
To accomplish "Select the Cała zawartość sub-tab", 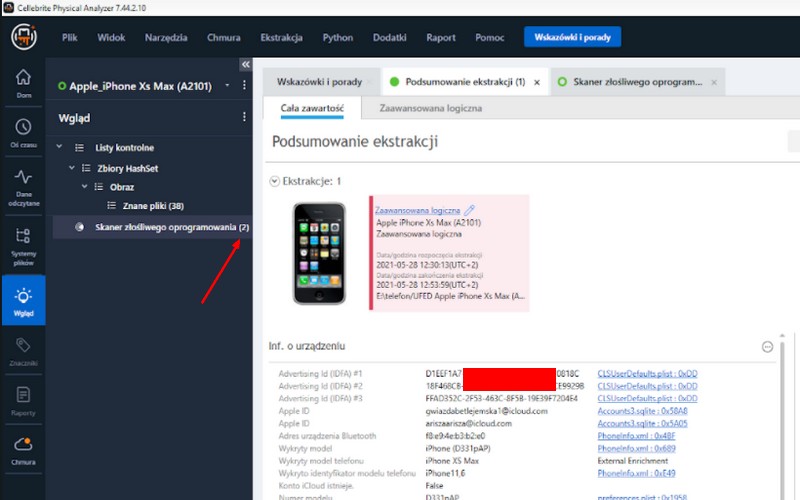I will click(312, 108).
